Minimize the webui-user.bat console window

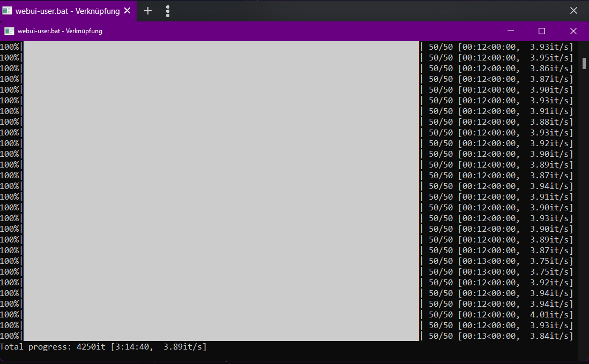(x=511, y=31)
